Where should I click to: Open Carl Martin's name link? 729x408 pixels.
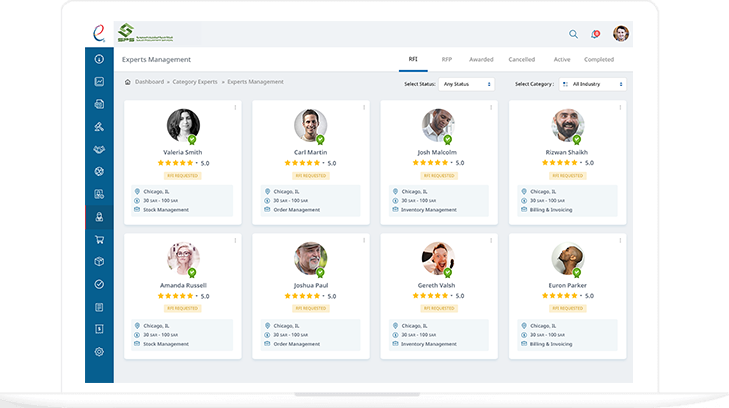pos(311,152)
